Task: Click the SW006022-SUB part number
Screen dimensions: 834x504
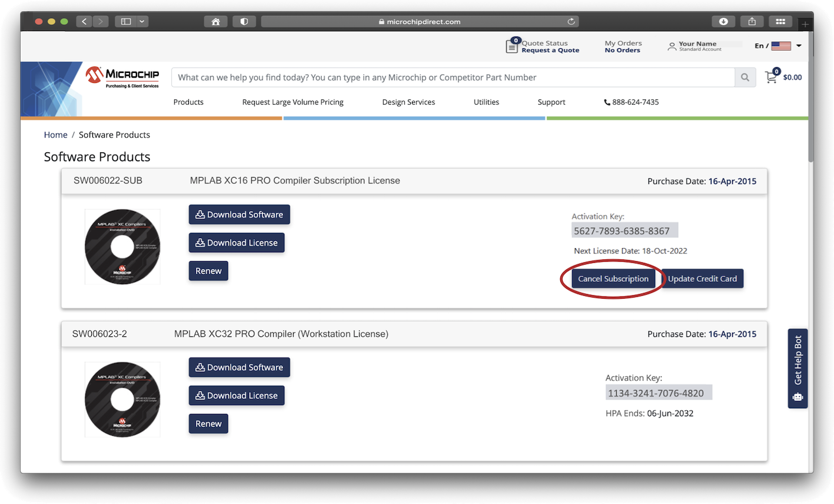Action: point(108,181)
